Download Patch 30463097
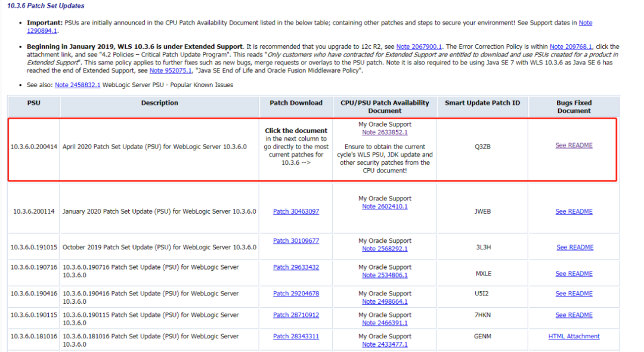Image resolution: width=644 pixels, height=352 pixels. 296,212
